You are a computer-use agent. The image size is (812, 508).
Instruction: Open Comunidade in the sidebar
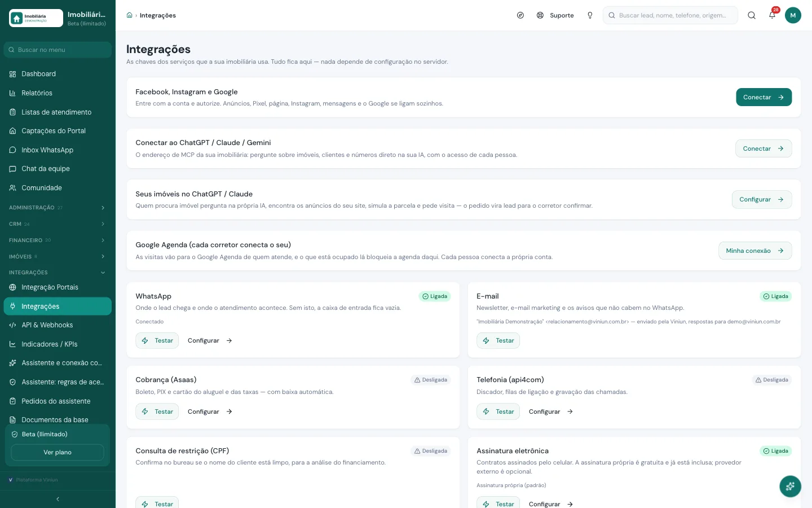(x=58, y=188)
